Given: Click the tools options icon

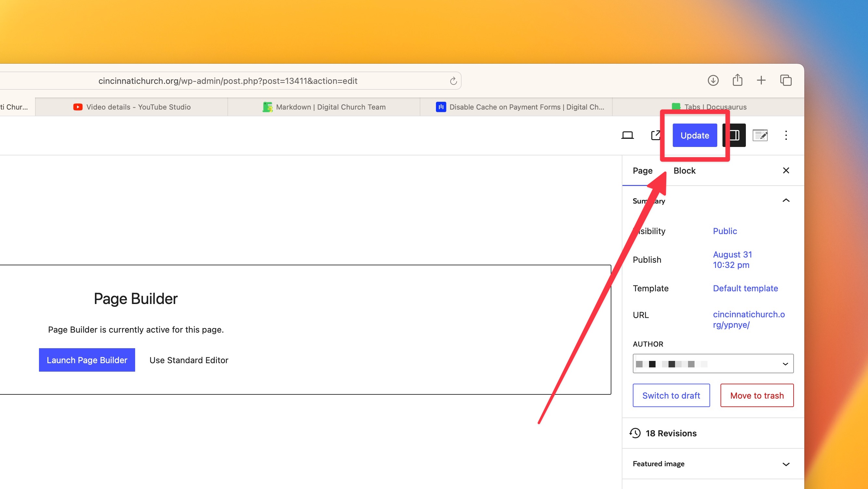Looking at the screenshot, I should pos(787,135).
